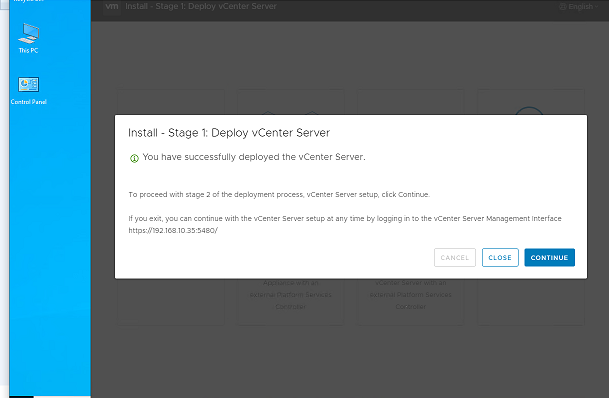Click the CLOSE button in dialog
Screen dimensions: 609x398
500,257
